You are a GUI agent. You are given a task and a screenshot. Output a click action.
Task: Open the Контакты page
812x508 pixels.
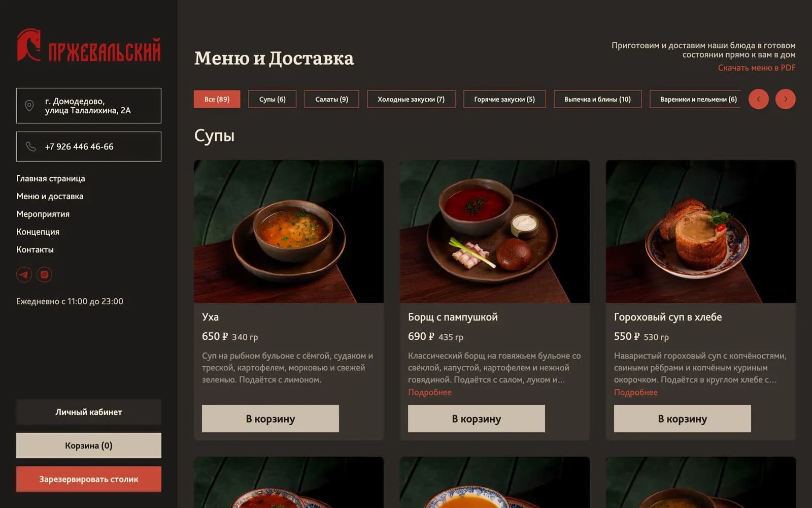pyautogui.click(x=35, y=249)
